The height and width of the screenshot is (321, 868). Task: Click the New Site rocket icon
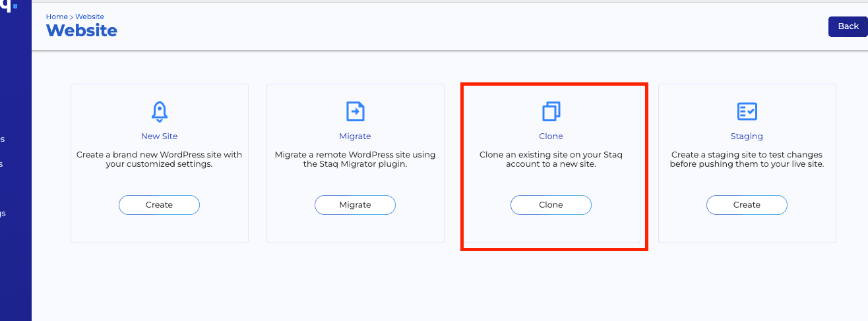tap(159, 111)
